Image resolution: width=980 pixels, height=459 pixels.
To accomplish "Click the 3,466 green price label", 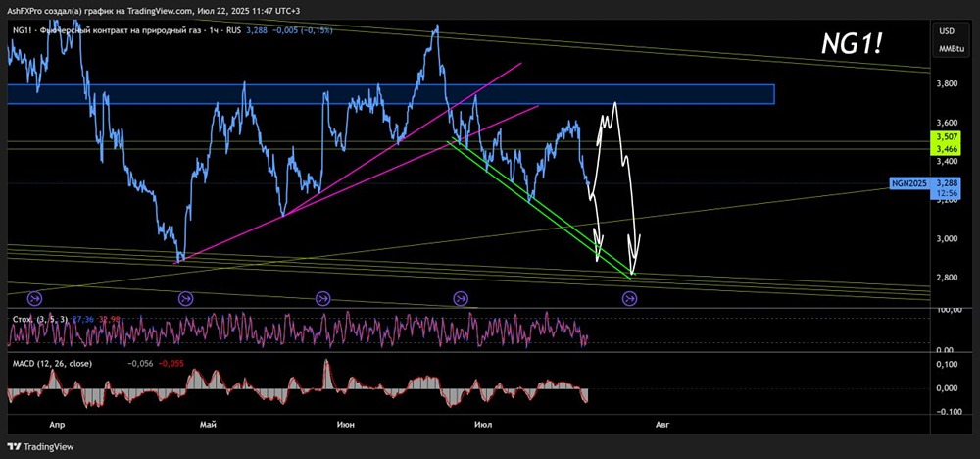I will click(x=945, y=150).
